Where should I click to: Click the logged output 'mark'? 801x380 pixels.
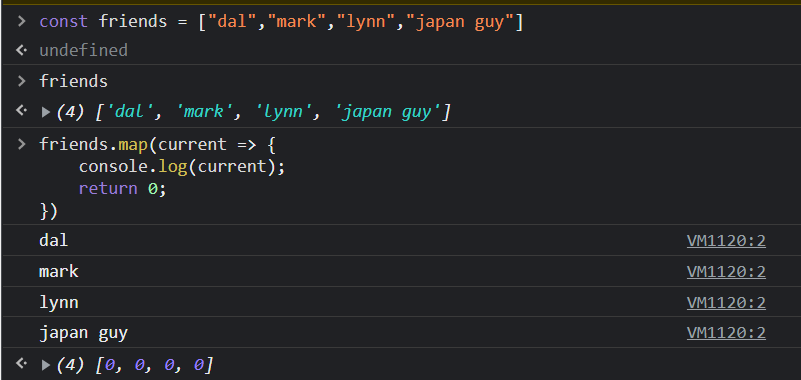click(59, 271)
